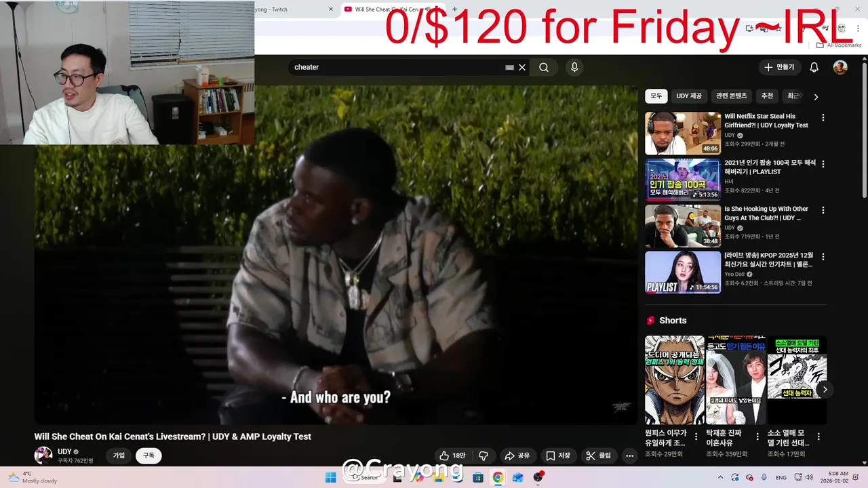Open options for 원피스 short
The image size is (868, 488).
pyautogui.click(x=696, y=436)
